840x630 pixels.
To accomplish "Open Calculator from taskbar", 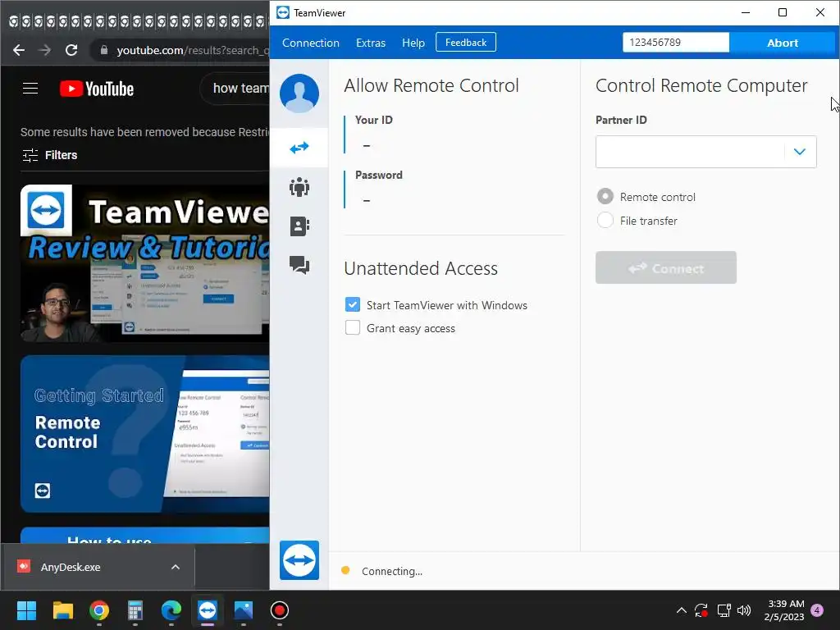I will pos(135,610).
